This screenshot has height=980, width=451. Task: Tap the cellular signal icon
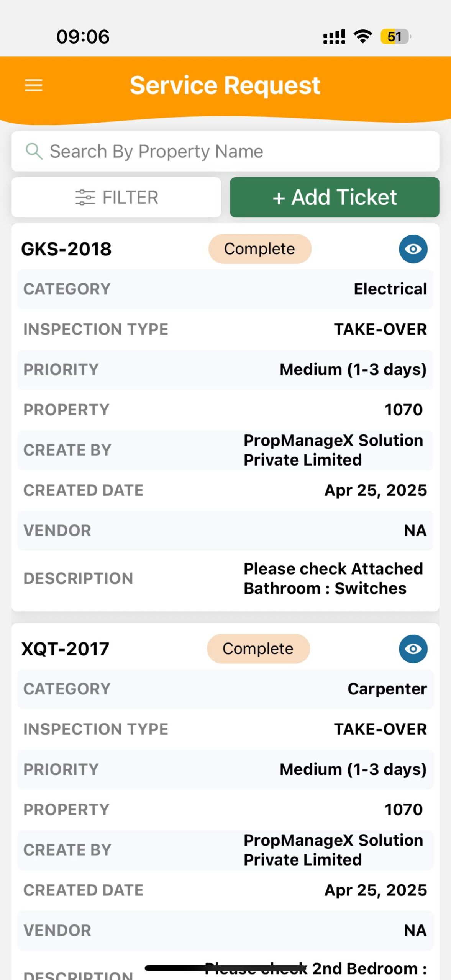pyautogui.click(x=334, y=37)
